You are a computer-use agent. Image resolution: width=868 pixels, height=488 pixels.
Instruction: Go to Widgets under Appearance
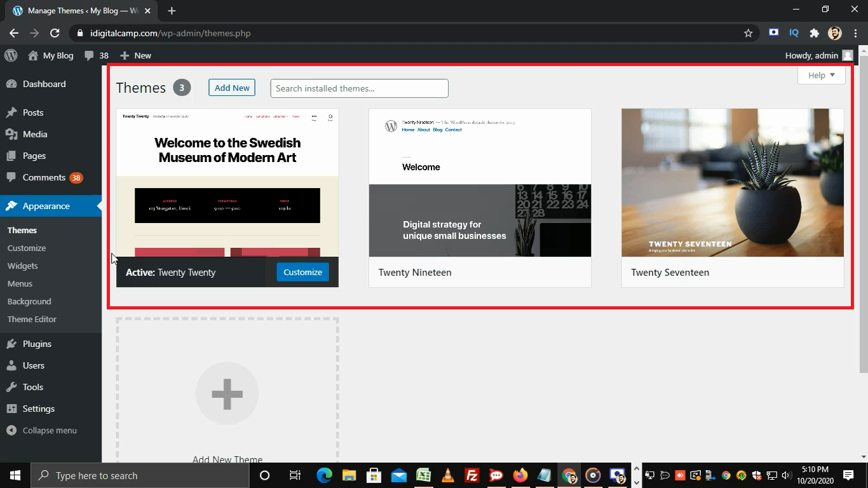(x=23, y=266)
